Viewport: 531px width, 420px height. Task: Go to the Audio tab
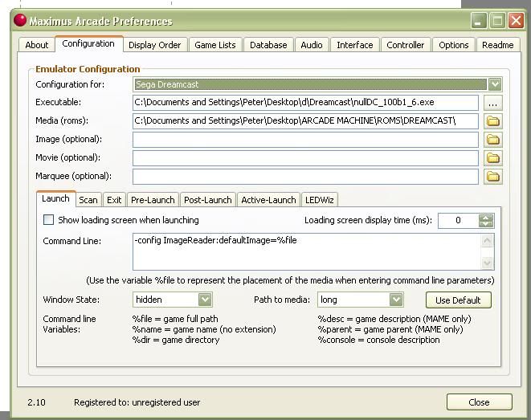(x=312, y=45)
